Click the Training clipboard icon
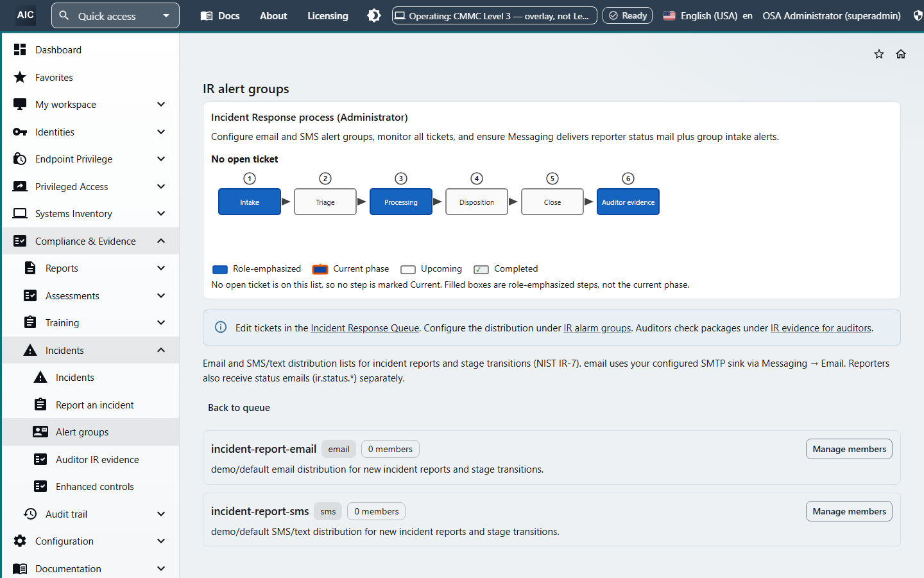This screenshot has height=578, width=924. click(x=30, y=322)
